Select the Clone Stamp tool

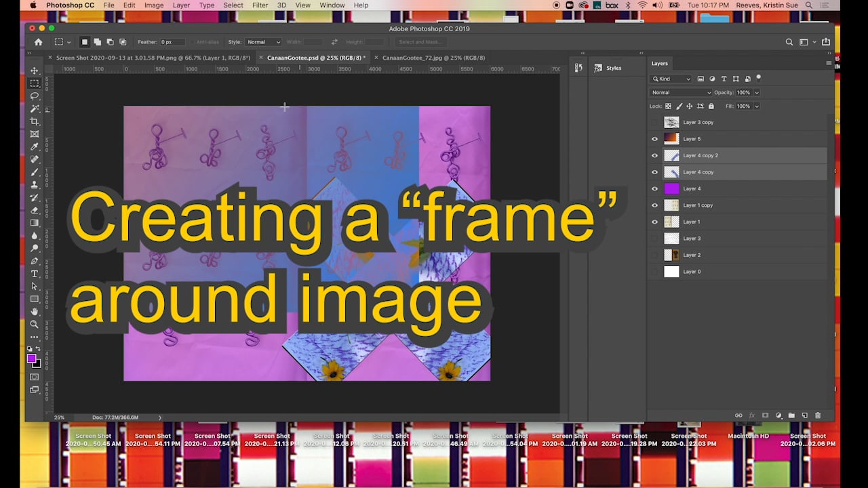(35, 185)
